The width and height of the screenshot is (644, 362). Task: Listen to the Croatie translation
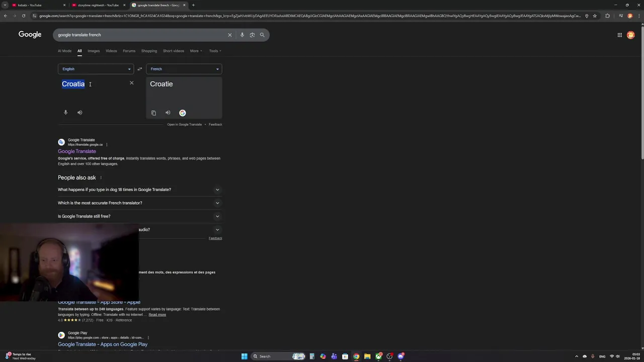[168, 113]
